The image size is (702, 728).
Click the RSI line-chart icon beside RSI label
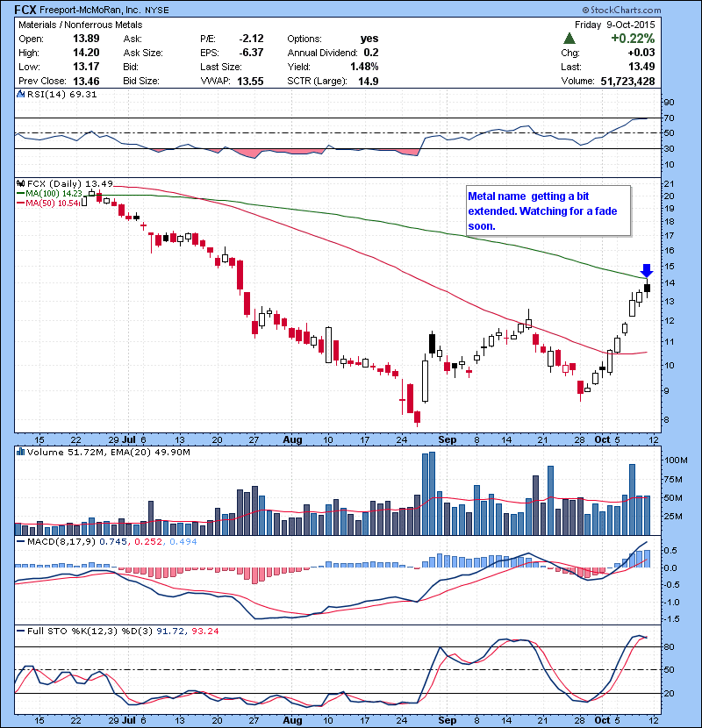[20, 94]
